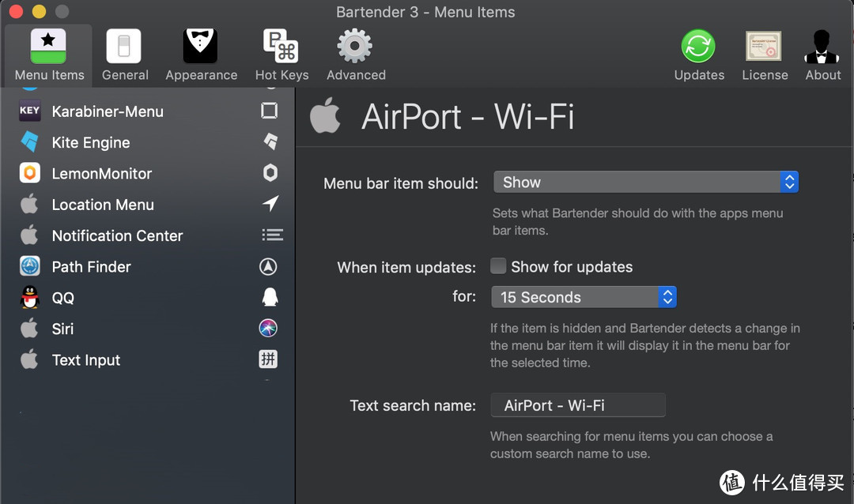
Task: Open the Appearance tab
Action: click(201, 55)
